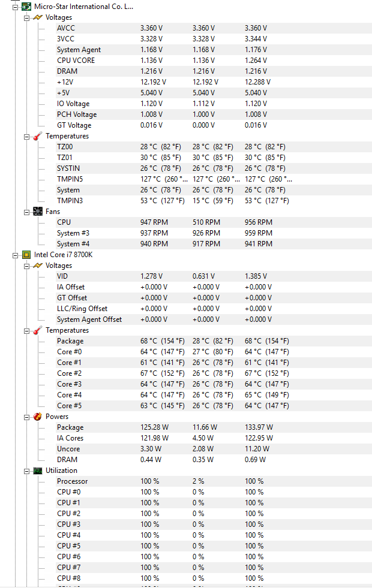Select the Package row under Powers
Image resolution: width=372 pixels, height=588 pixels.
[214, 427]
